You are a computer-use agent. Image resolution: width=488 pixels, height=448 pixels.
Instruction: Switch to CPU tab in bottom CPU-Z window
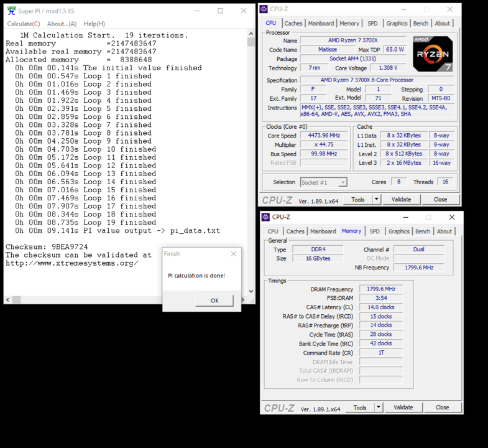click(x=273, y=231)
